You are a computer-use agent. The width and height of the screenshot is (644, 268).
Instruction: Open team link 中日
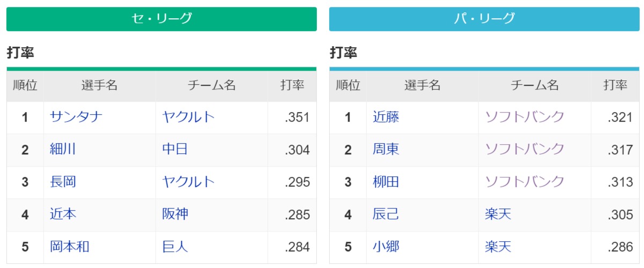175,149
